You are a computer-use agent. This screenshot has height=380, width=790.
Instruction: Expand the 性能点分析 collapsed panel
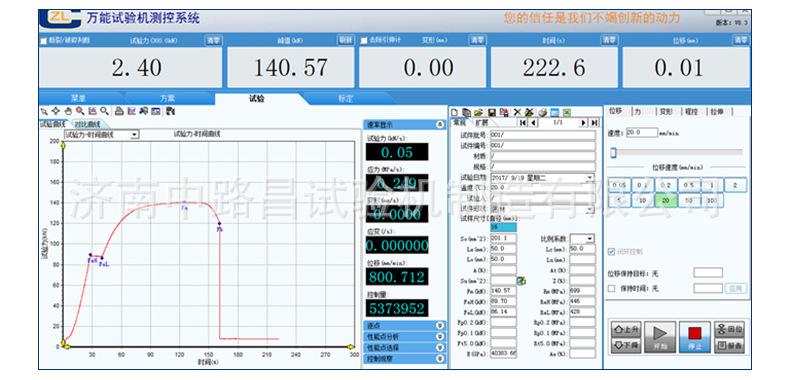404,337
